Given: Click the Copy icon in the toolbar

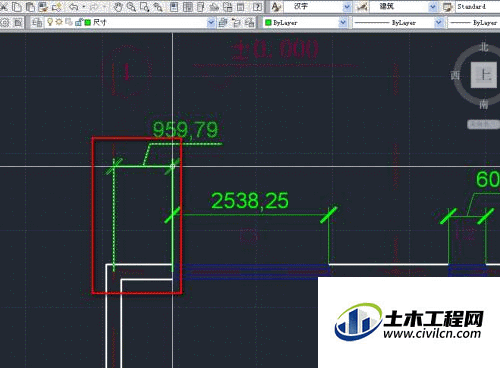Looking at the screenshot, I should pos(17,6).
